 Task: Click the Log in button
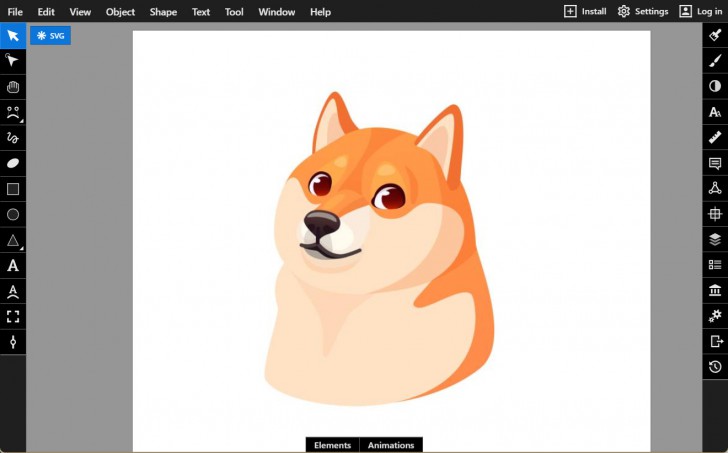(701, 11)
